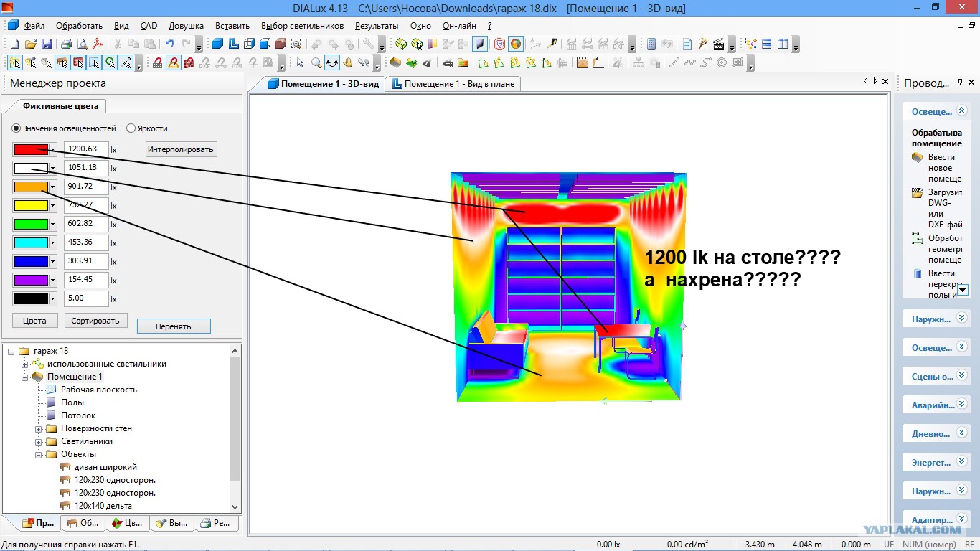Image resolution: width=980 pixels, height=551 pixels.
Task: Toggle the brick wall selection filter icon
Action: tap(78, 62)
